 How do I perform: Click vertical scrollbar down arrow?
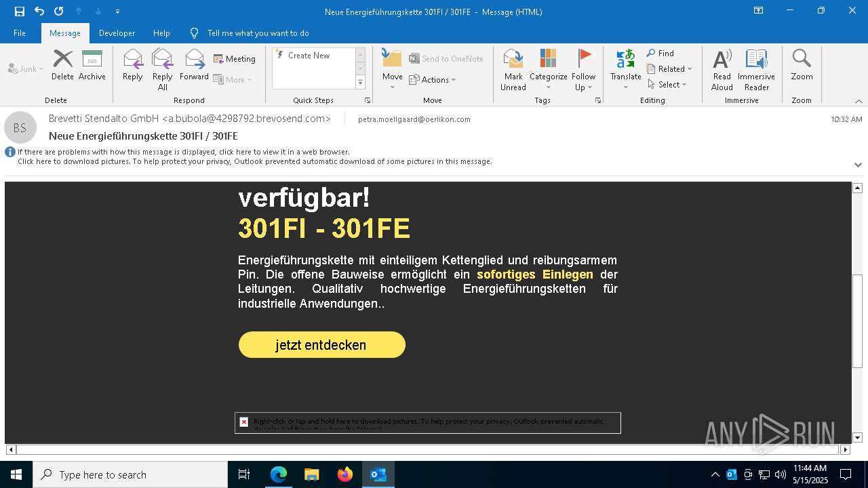857,438
